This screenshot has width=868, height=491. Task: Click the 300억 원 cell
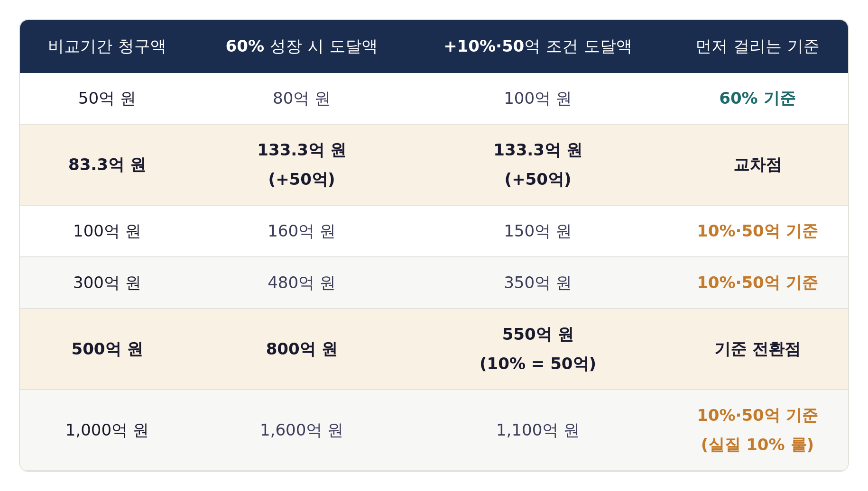pos(107,283)
